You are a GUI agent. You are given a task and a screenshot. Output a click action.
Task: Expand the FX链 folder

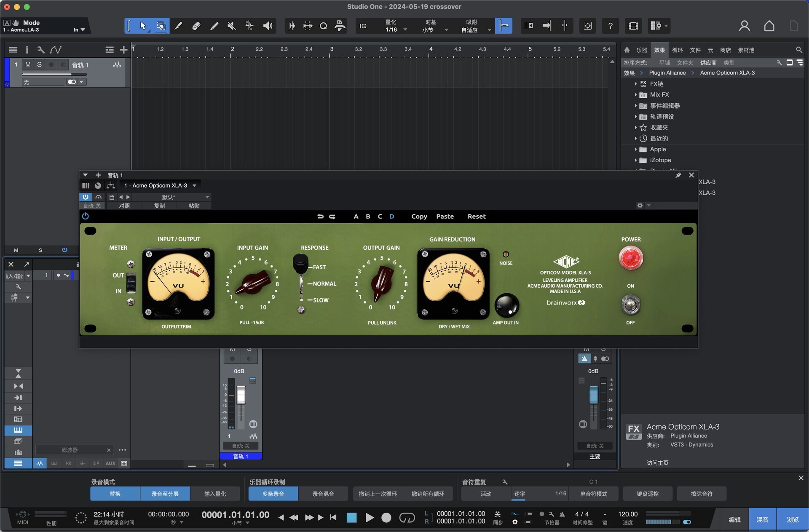pyautogui.click(x=635, y=84)
